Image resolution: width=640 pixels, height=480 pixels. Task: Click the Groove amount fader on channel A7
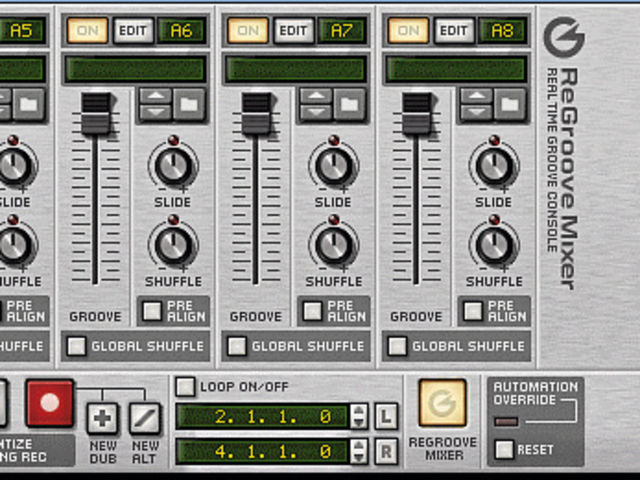click(257, 113)
